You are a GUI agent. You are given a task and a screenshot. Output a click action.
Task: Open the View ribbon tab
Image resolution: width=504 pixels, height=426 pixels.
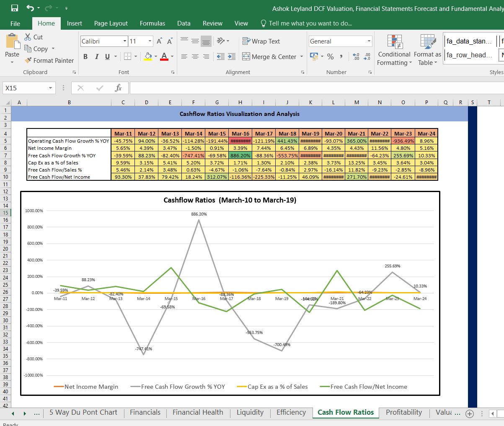tap(241, 23)
